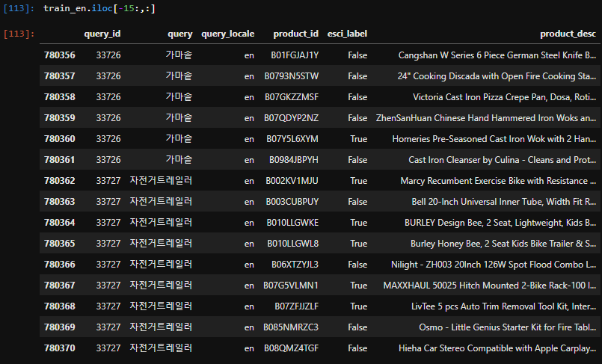Select row index 780365

click(x=60, y=243)
